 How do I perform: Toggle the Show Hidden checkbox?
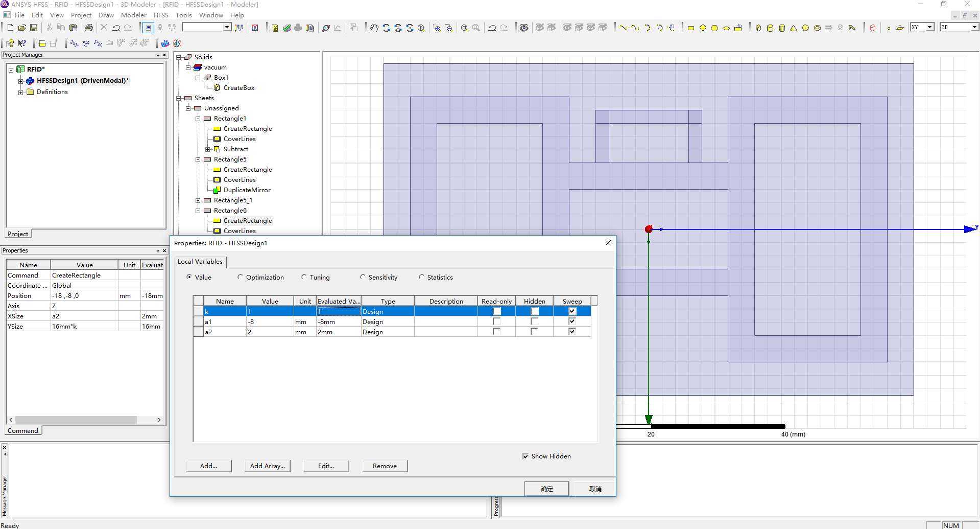525,456
